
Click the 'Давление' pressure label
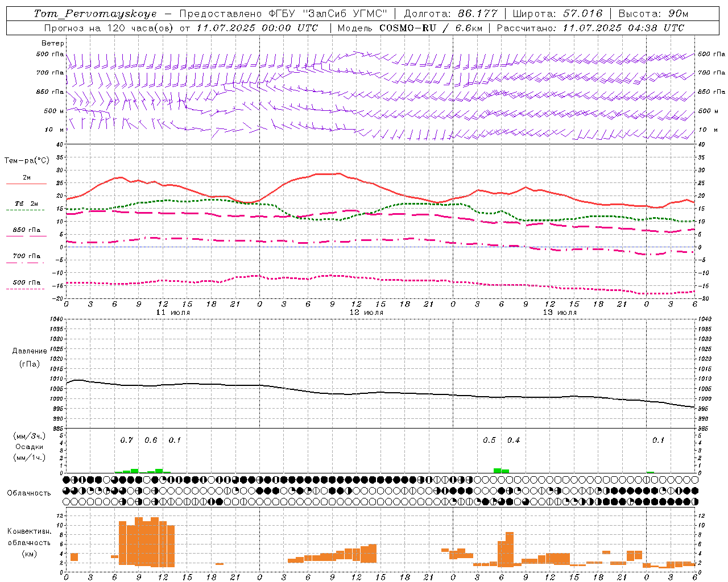(30, 351)
